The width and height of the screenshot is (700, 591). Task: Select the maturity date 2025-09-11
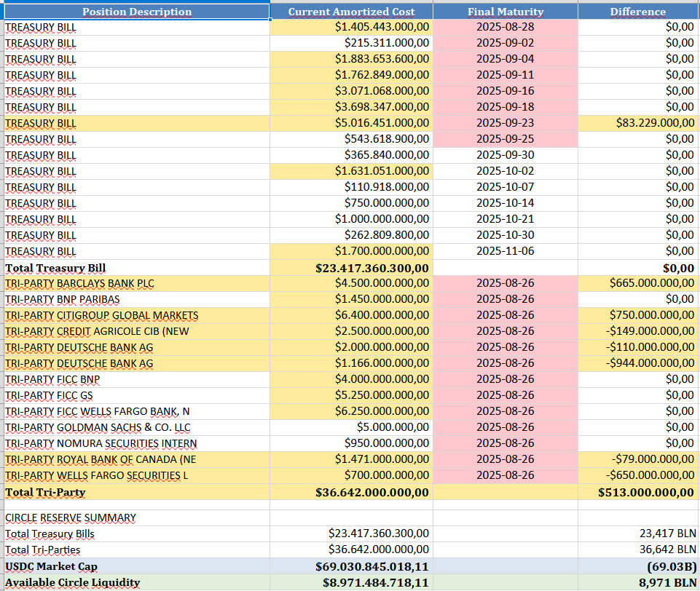(x=506, y=76)
